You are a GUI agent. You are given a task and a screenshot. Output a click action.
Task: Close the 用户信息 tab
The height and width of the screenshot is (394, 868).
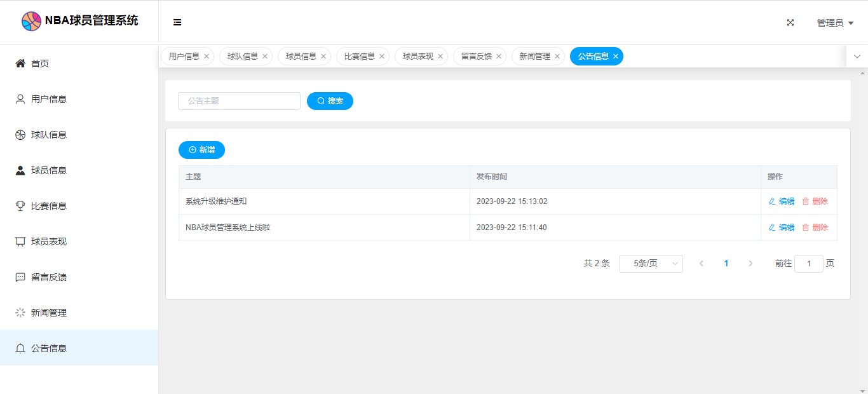click(207, 57)
